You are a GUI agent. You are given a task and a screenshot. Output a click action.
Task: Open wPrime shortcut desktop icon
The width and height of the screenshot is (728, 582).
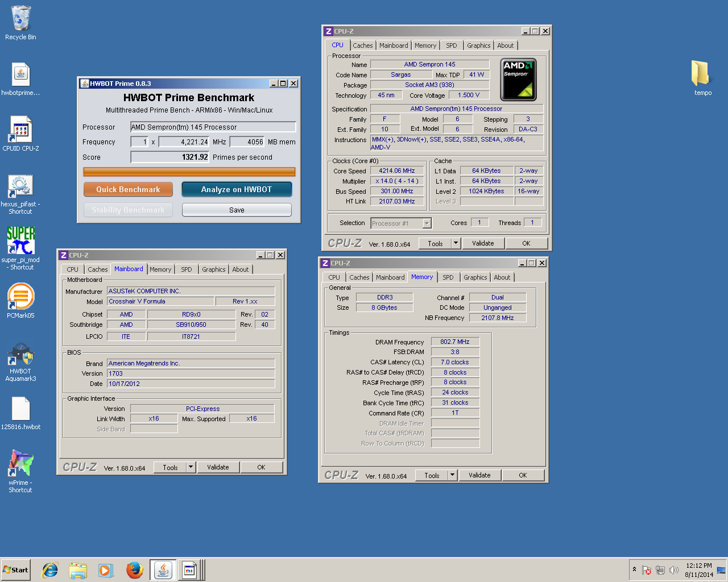20,471
